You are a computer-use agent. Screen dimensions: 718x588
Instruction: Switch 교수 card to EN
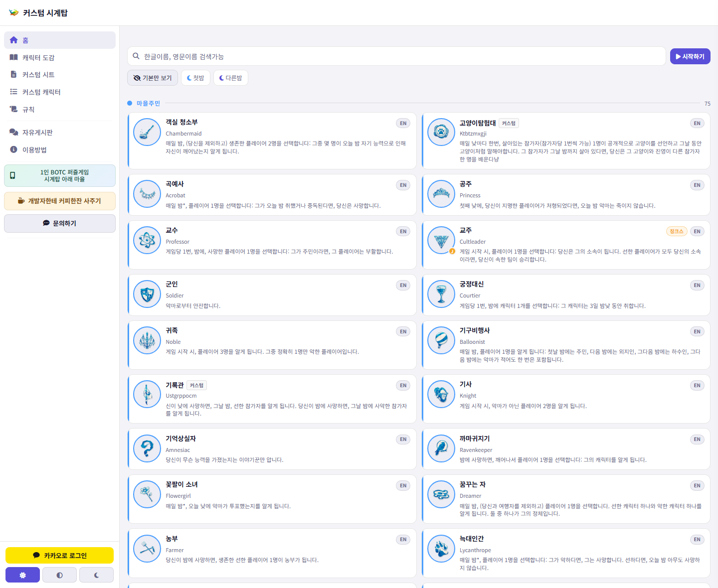(403, 232)
